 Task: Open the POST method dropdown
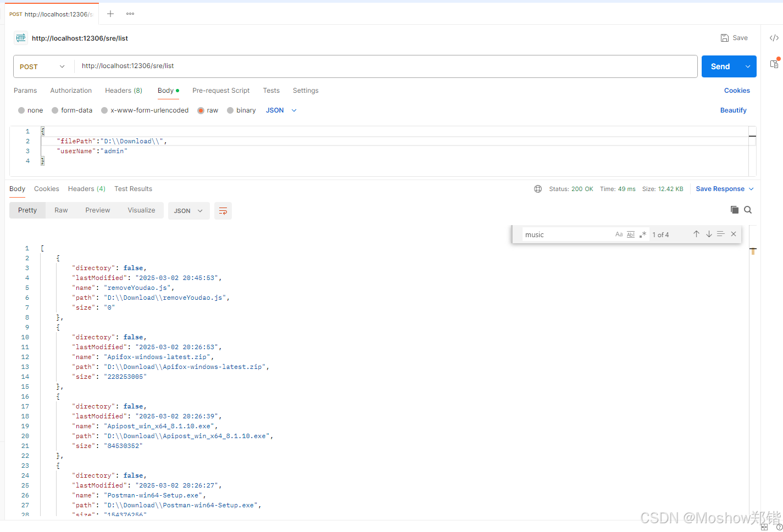coord(42,65)
